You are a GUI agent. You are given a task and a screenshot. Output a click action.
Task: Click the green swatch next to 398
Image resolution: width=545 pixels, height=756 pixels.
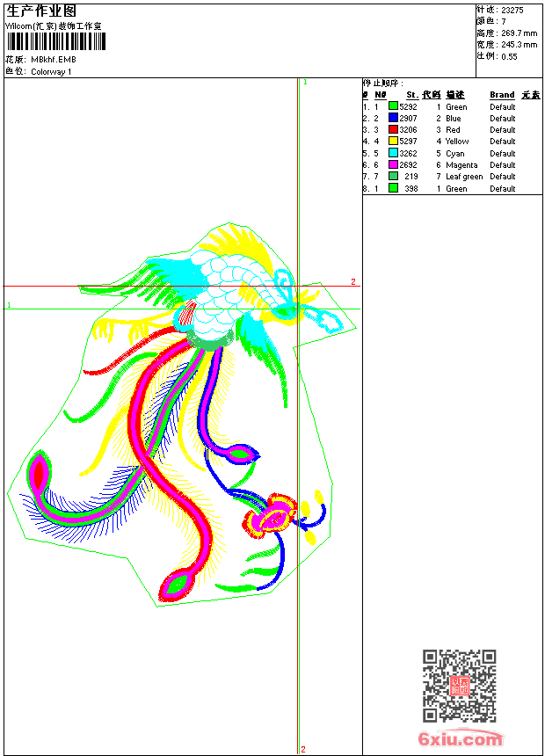click(x=393, y=188)
